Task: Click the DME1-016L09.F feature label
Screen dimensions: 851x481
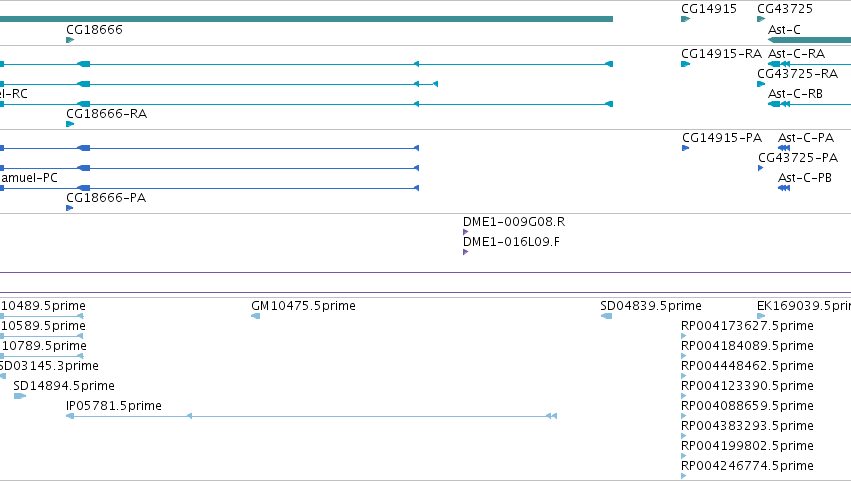Action: [x=511, y=242]
